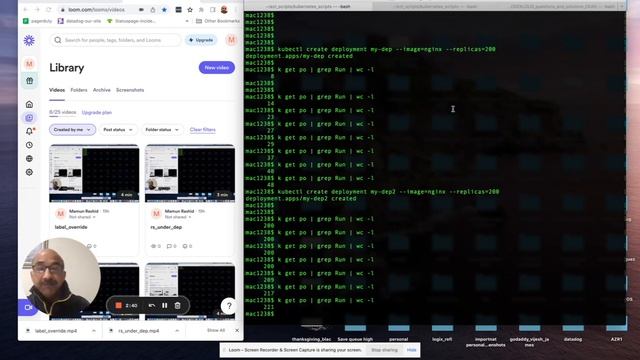Open the datadog desktop folder

point(573,331)
